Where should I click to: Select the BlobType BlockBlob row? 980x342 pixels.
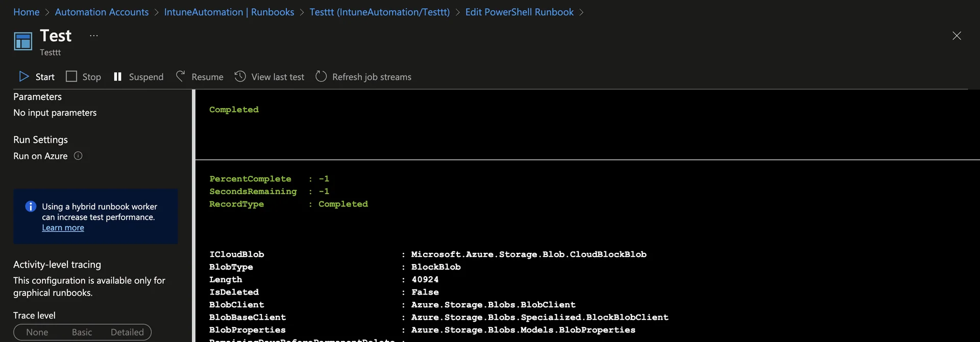(x=335, y=267)
